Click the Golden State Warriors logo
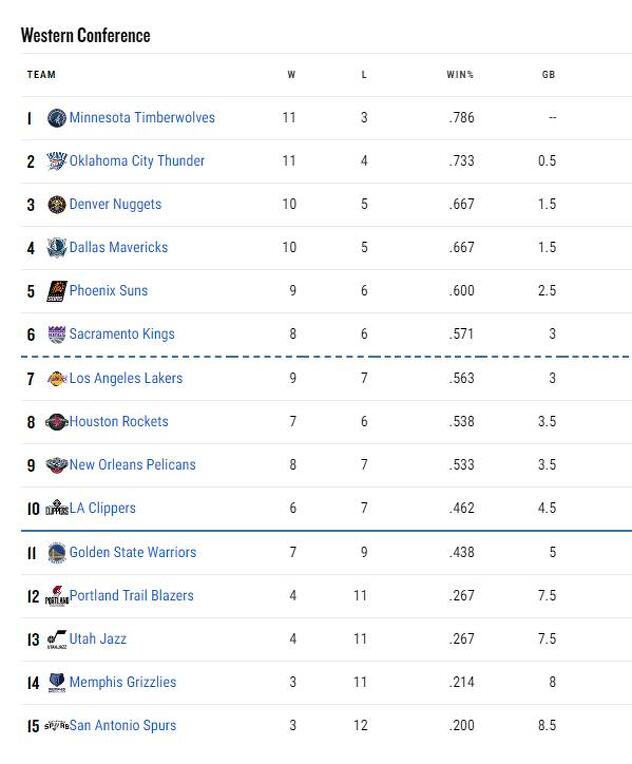Screen dimensions: 632x764 point(57,553)
